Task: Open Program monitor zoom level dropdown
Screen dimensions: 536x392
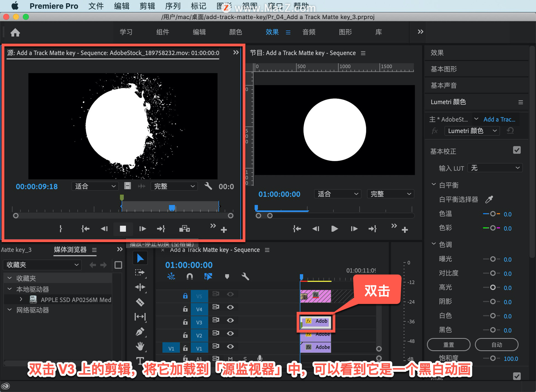Action: [x=338, y=194]
